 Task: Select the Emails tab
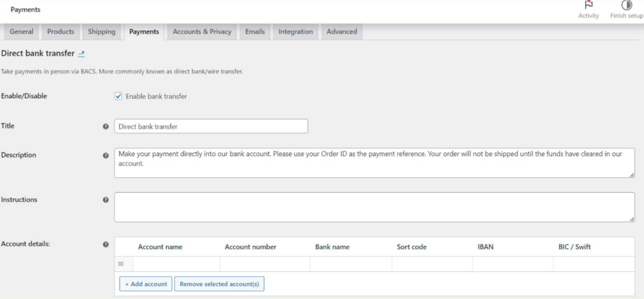click(255, 31)
